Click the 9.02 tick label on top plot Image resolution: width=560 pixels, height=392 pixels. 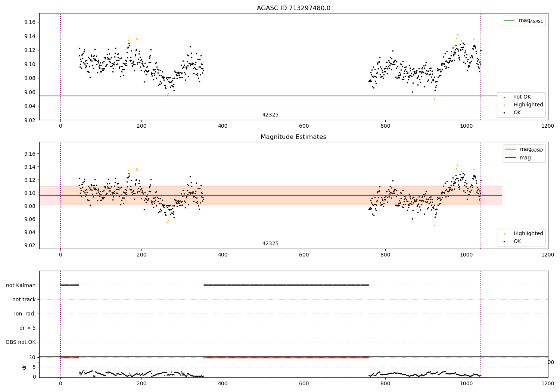(29, 120)
